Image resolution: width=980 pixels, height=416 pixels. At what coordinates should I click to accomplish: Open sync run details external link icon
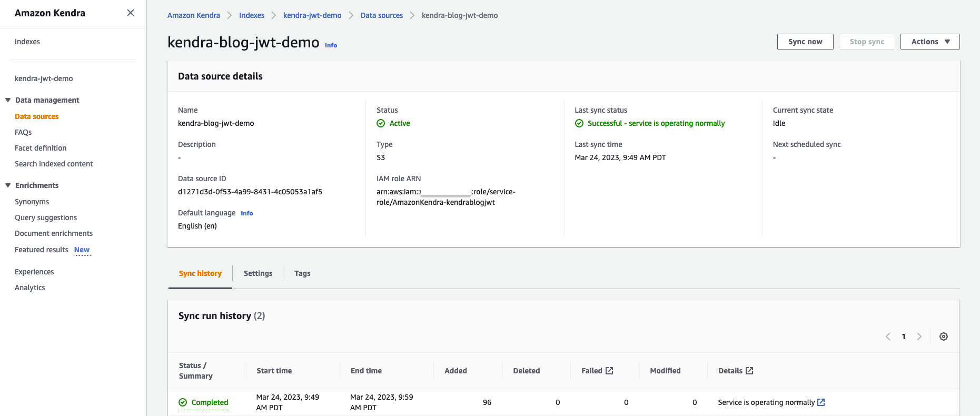[x=821, y=402]
